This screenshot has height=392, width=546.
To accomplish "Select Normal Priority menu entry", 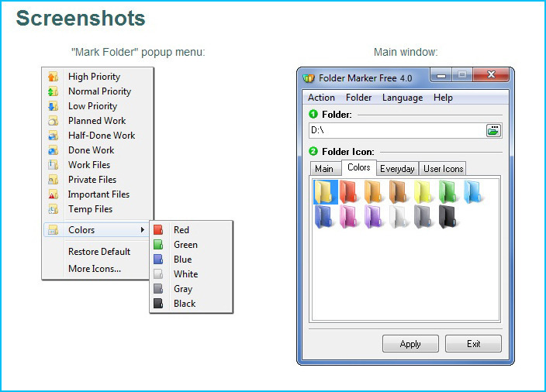I will click(x=99, y=91).
